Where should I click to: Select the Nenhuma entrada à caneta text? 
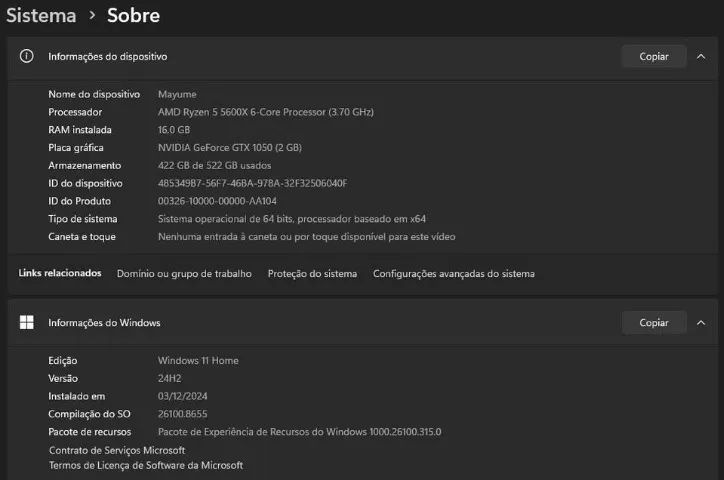pyautogui.click(x=307, y=237)
